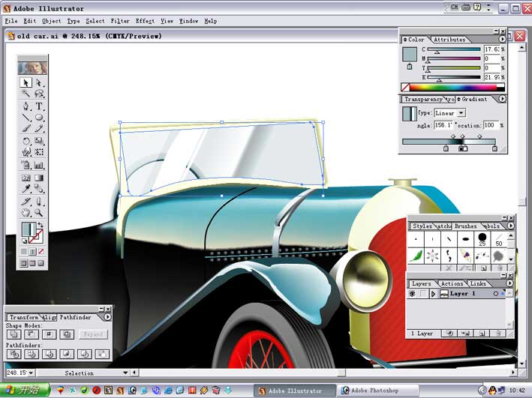Open Layers panel flyout menu
Screen dimensions: 532x398
click(509, 283)
